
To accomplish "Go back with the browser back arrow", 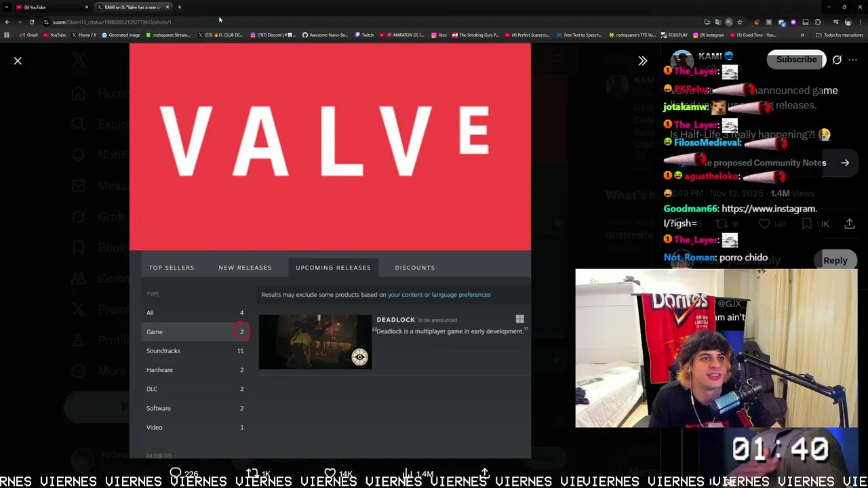I will [7, 22].
